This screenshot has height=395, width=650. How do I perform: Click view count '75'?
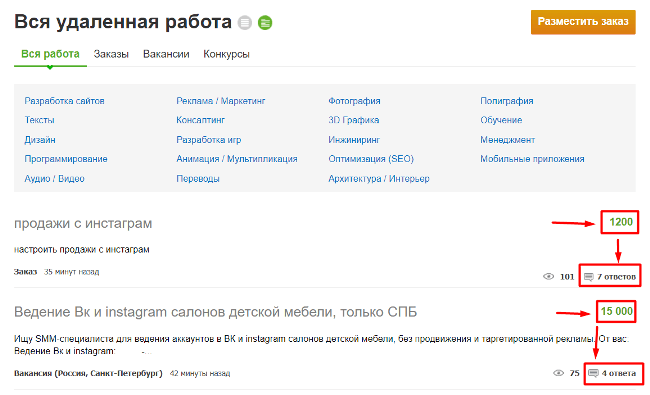(574, 373)
